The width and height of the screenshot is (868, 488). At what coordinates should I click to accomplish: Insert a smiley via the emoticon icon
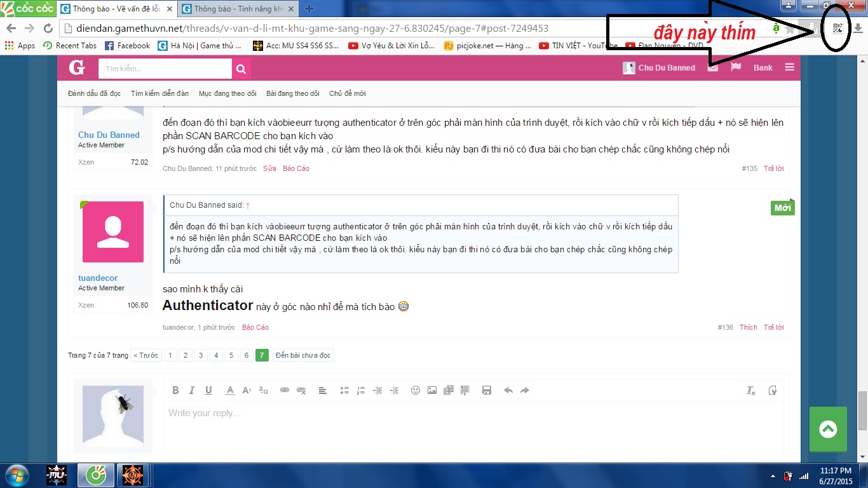(x=416, y=390)
